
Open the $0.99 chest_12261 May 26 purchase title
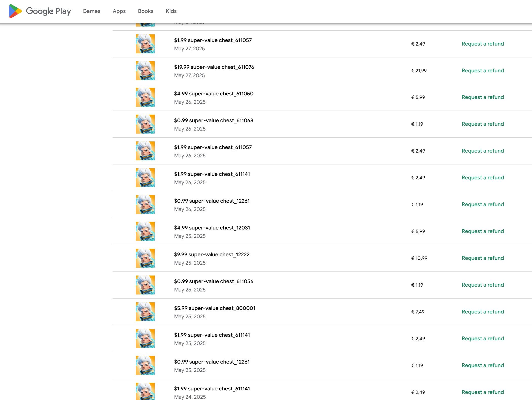tap(212, 201)
